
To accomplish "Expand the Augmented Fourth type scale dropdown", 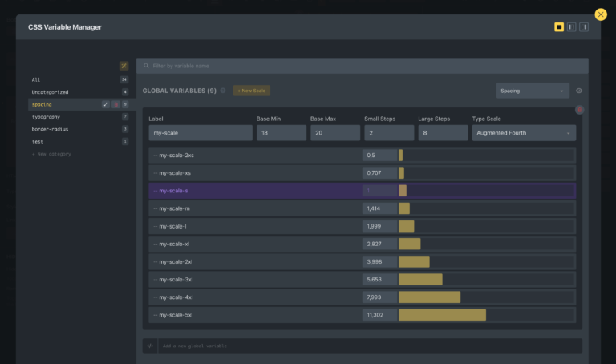I will (524, 133).
